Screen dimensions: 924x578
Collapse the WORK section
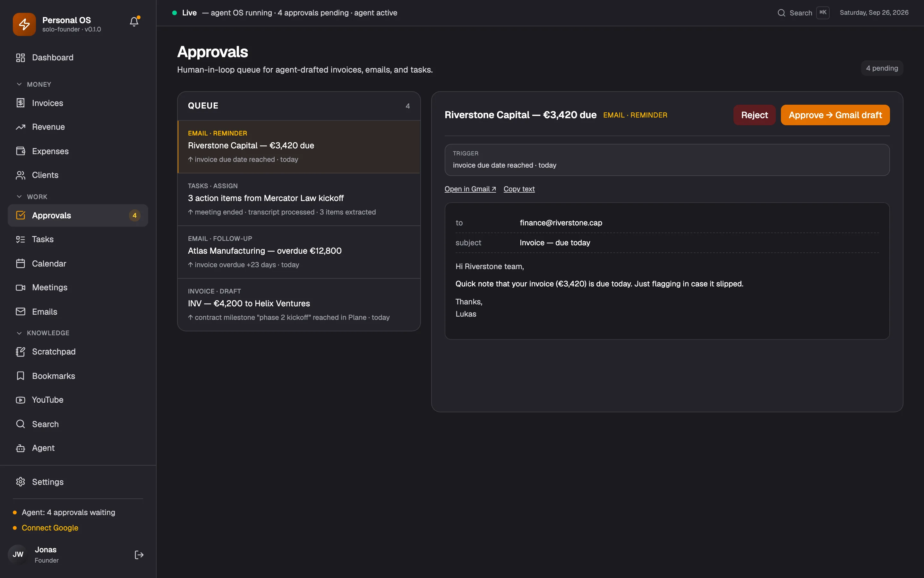tap(32, 197)
